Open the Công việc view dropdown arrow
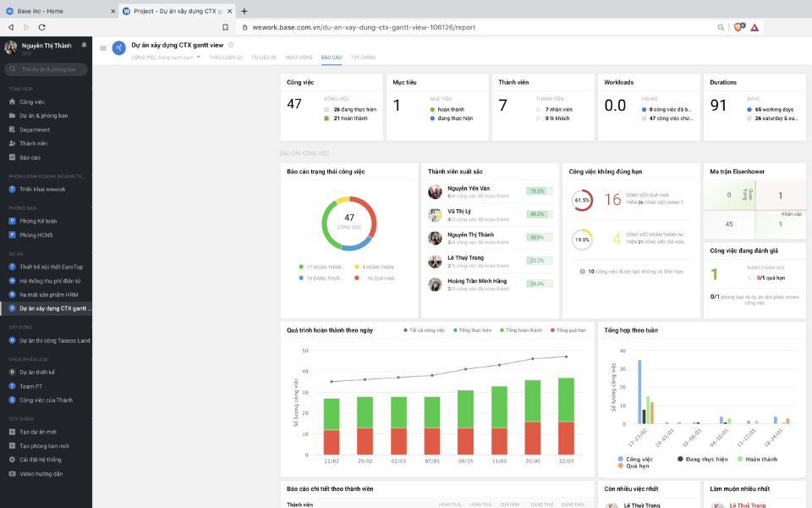Viewport: 812px width, 508px height. [199, 58]
